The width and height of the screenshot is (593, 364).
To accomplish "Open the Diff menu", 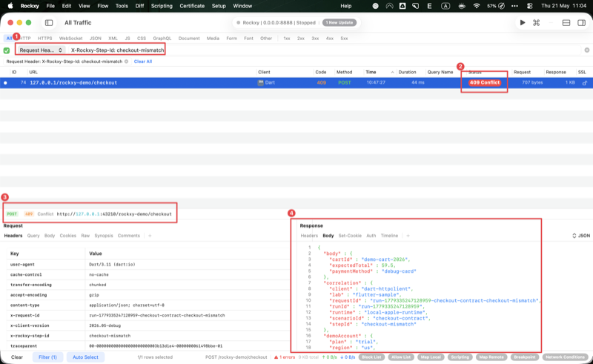I will [139, 6].
